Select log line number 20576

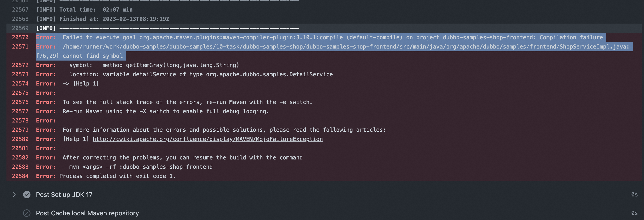tap(20, 102)
